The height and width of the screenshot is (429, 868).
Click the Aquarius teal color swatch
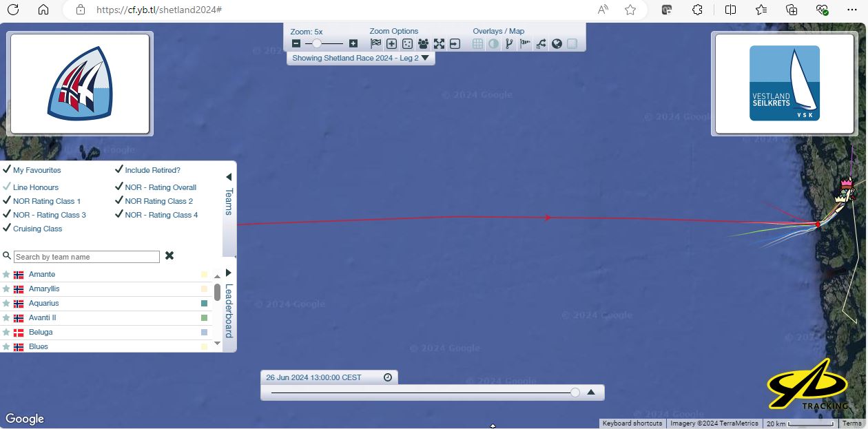(x=204, y=303)
